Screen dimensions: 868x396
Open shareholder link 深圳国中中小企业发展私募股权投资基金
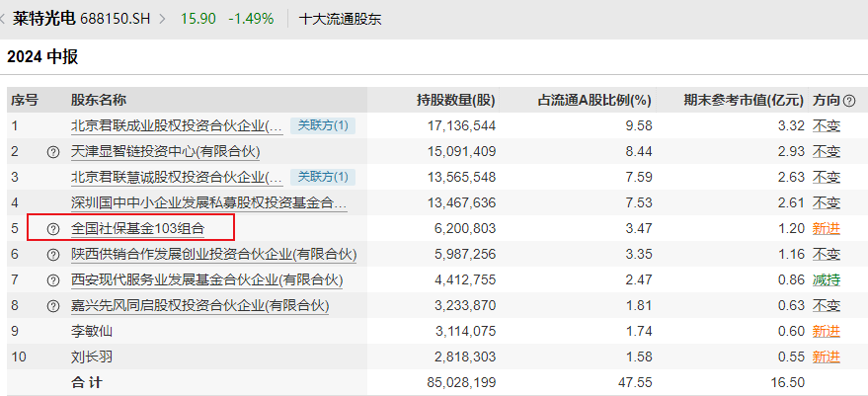click(208, 202)
